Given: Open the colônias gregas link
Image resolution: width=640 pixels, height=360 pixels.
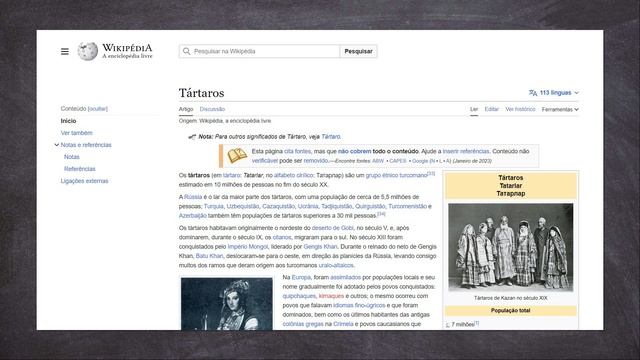Looking at the screenshot, I should point(303,324).
